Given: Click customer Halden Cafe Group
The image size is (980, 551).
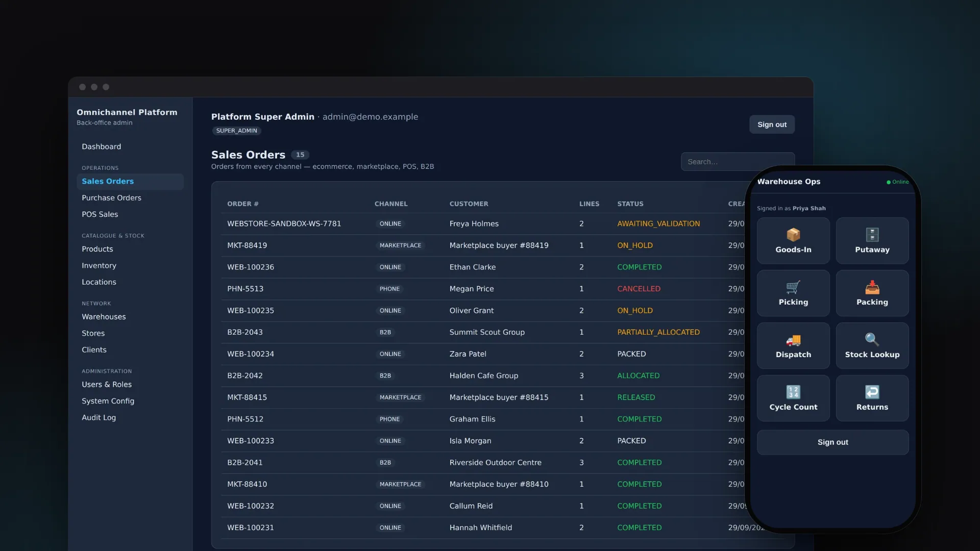Looking at the screenshot, I should pyautogui.click(x=483, y=375).
